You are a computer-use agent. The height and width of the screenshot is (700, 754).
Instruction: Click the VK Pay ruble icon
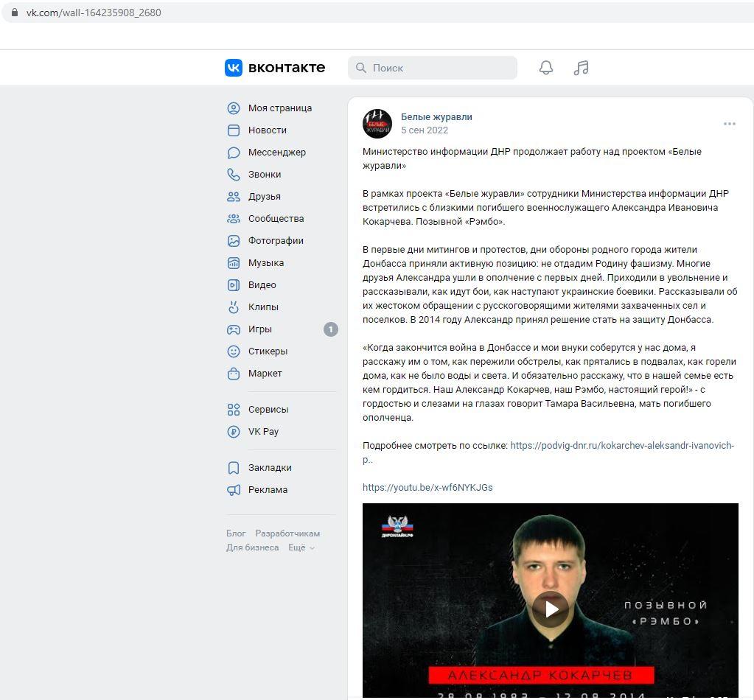tap(233, 432)
